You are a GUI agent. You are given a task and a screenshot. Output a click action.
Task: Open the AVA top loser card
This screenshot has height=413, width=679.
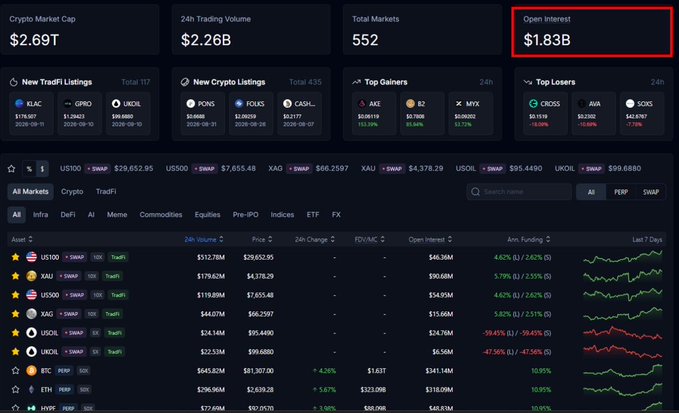(x=594, y=113)
